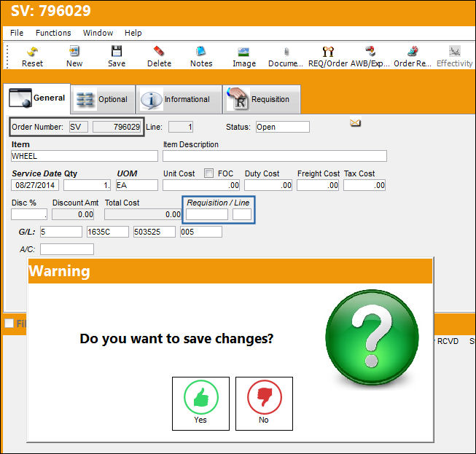Click the Qty field
The image size is (476, 454).
tap(87, 185)
